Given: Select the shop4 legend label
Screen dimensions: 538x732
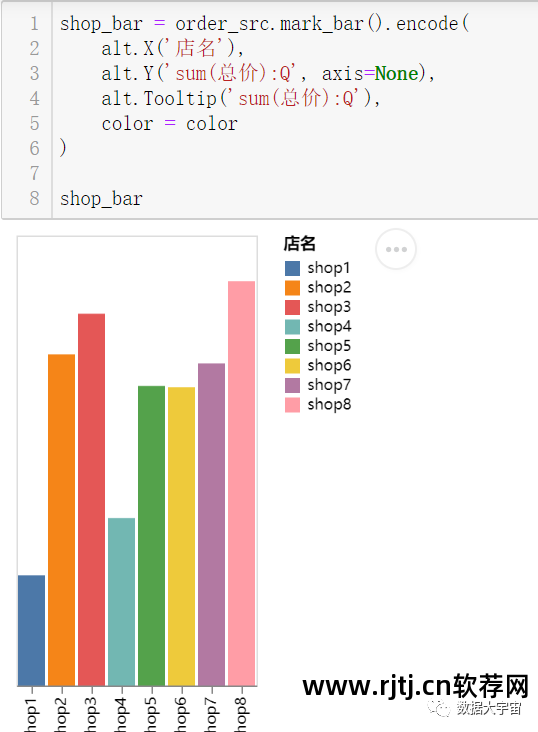Looking at the screenshot, I should point(329,327).
